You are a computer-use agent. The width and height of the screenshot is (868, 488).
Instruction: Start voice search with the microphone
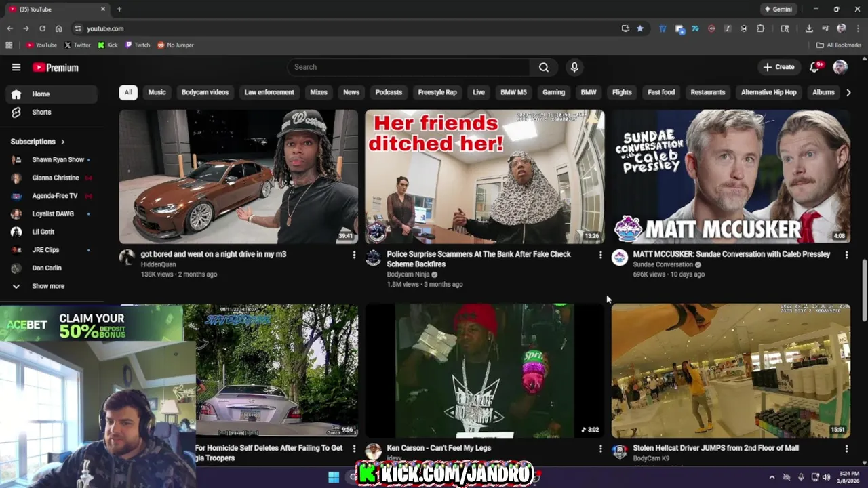point(574,67)
